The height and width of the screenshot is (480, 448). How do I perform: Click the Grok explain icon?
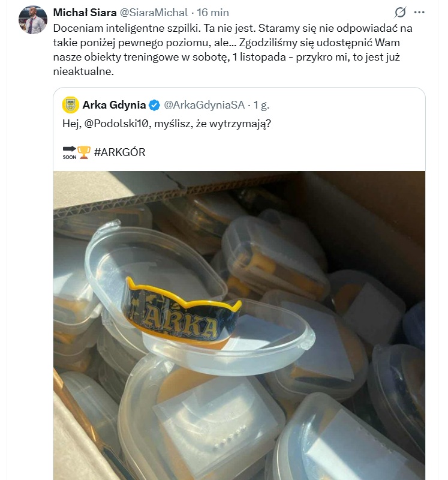(400, 12)
